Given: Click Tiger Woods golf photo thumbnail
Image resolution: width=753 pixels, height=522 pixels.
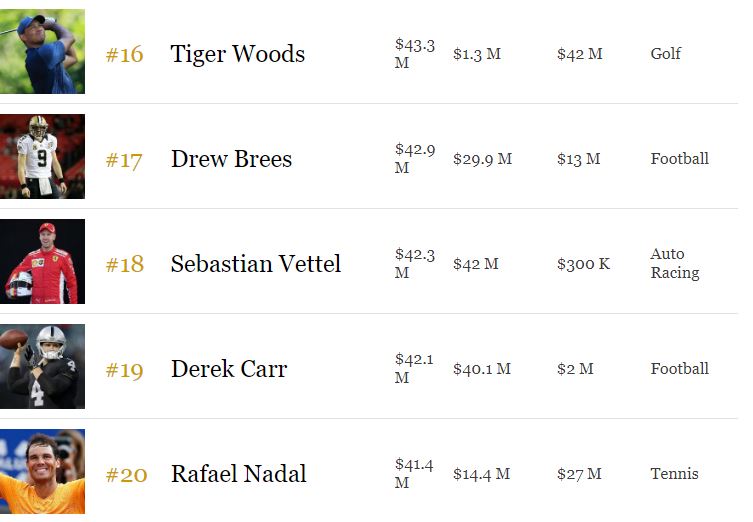Looking at the screenshot, I should coord(42,52).
